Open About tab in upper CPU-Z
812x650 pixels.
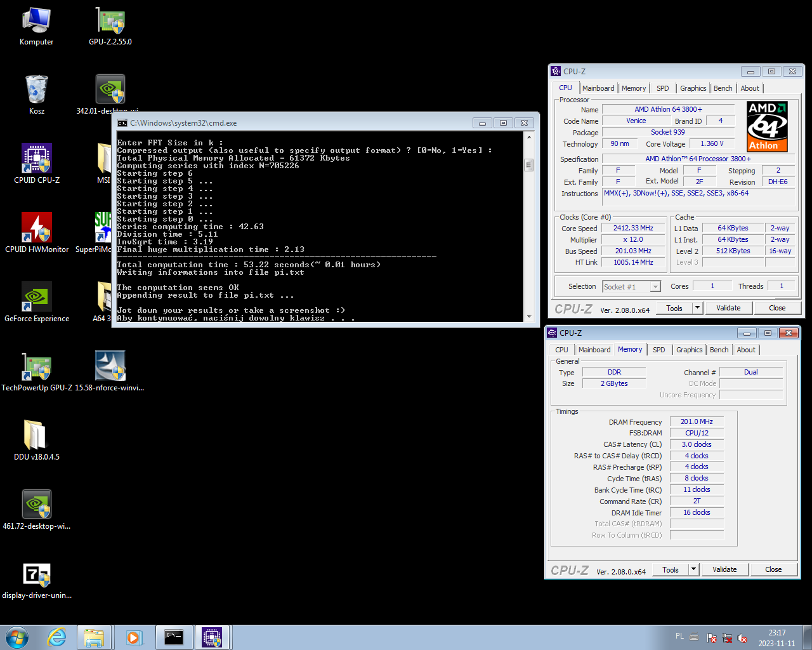pos(750,88)
